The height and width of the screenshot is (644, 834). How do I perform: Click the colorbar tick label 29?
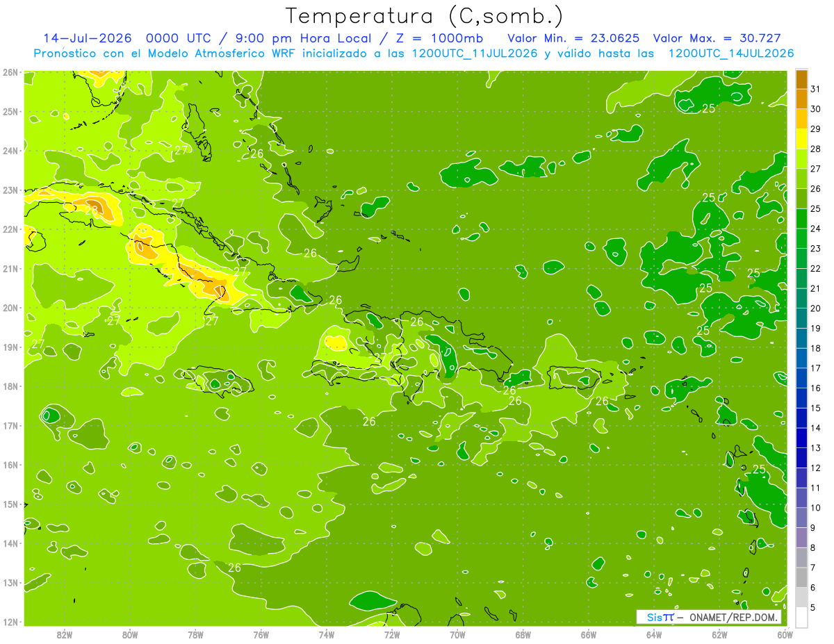pos(816,129)
